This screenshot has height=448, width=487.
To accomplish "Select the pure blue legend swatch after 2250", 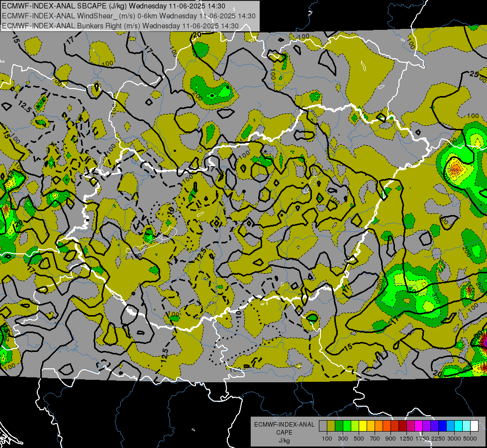I will [x=443, y=426].
